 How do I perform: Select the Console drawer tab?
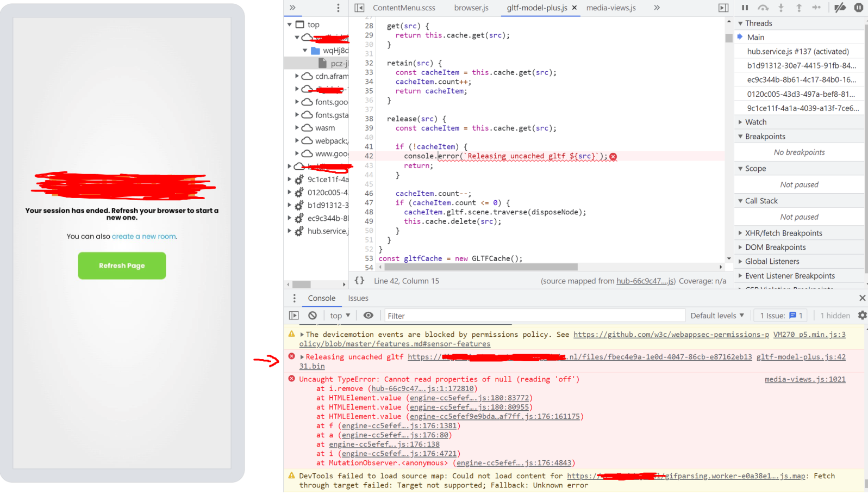click(322, 298)
